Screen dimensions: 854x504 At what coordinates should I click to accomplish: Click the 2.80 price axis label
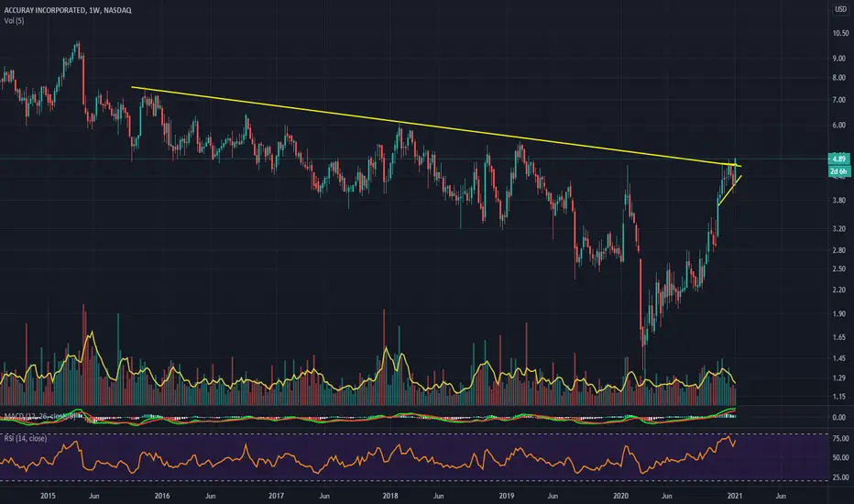coord(839,250)
